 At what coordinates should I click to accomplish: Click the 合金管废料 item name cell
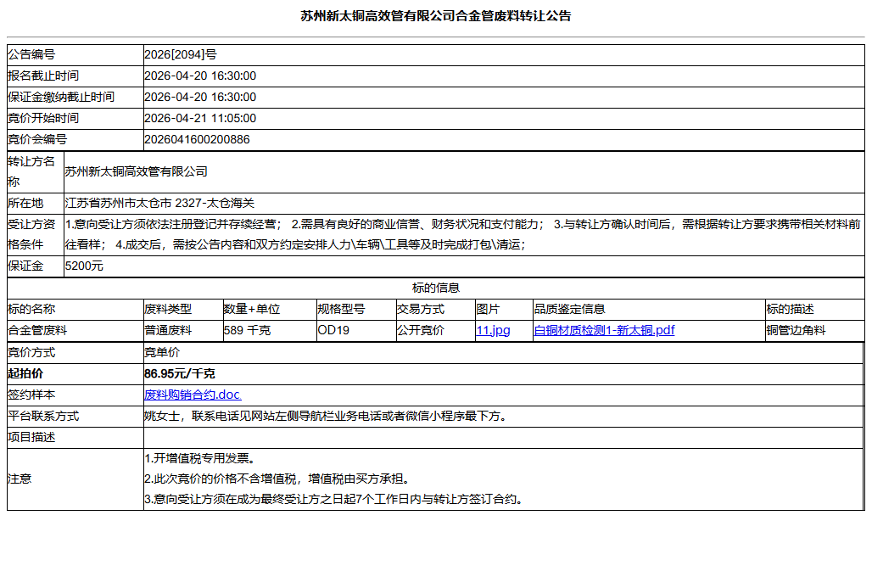[75, 330]
